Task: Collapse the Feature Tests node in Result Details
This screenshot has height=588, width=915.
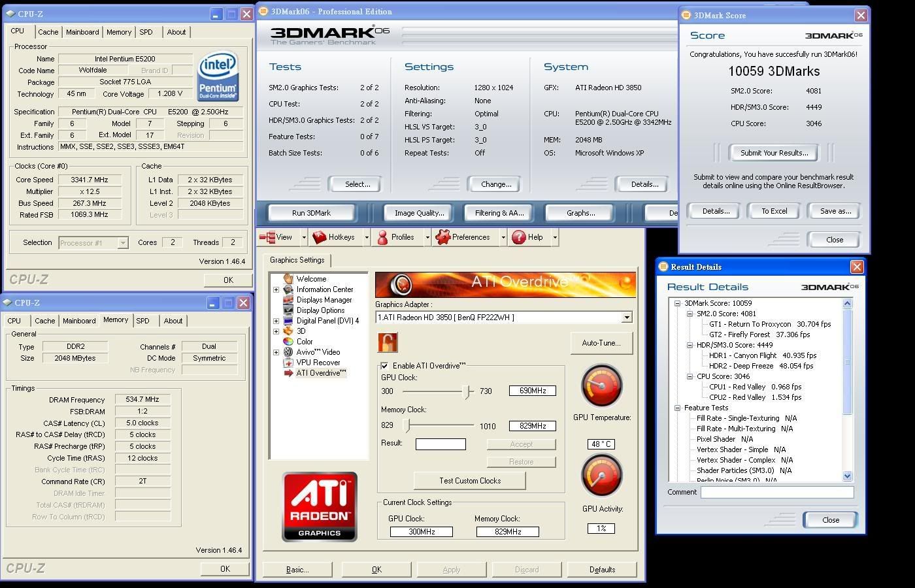Action: click(677, 408)
